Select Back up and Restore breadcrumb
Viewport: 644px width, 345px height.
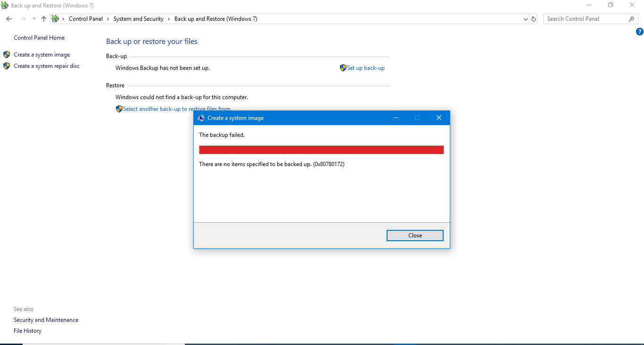click(x=216, y=19)
